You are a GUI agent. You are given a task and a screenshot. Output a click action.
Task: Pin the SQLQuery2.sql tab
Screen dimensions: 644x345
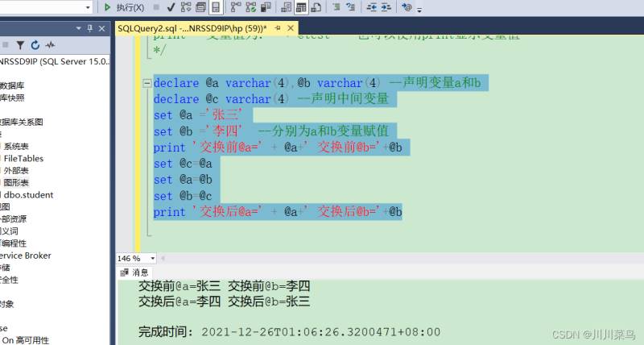(278, 28)
